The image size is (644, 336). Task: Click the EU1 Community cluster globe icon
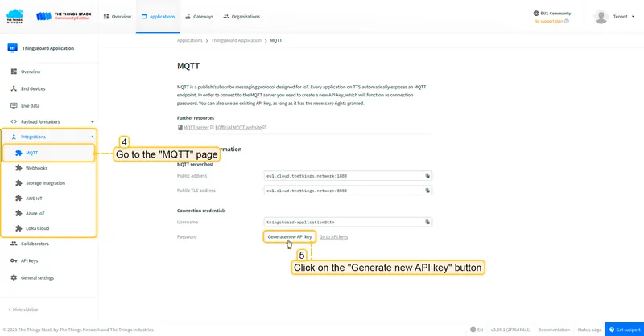[x=536, y=13]
